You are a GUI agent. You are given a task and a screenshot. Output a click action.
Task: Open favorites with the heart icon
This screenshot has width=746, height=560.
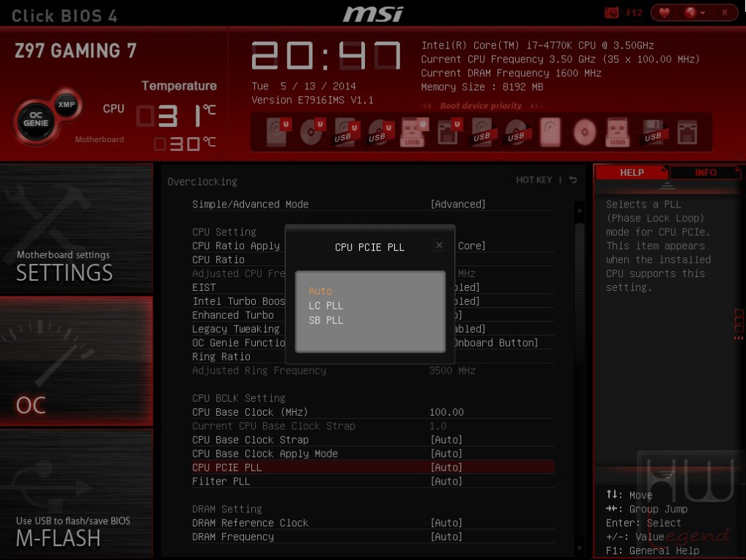[664, 12]
